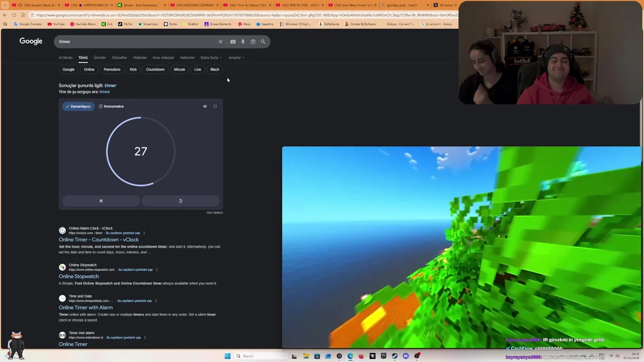The height and width of the screenshot is (362, 644).
Task: Open Firefox from the taskbar
Action: click(x=361, y=356)
